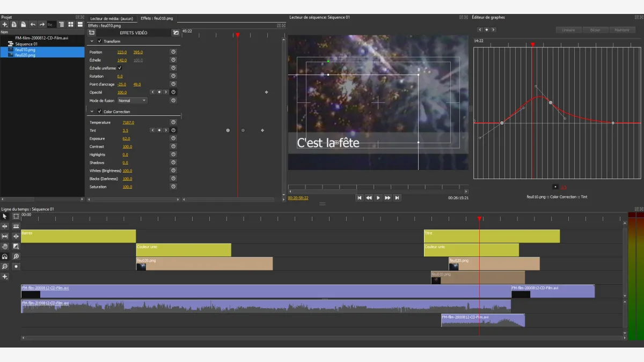Uncheck the Échelle uniforme checkbox
The image size is (644, 362).
coord(120,68)
